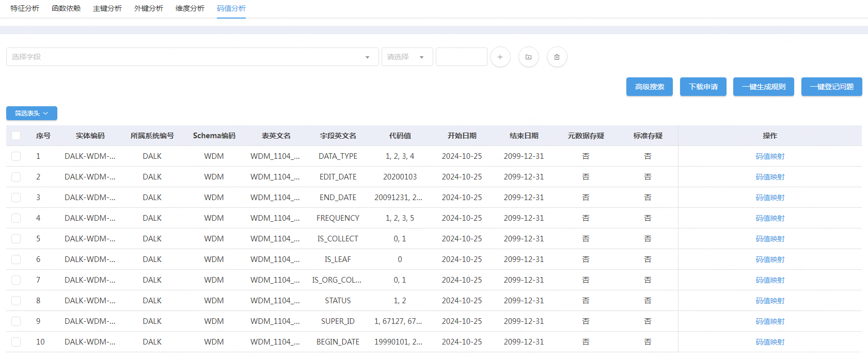This screenshot has height=360, width=868.
Task: Open the 筛选表头 column filter dropdown
Action: coord(31,113)
